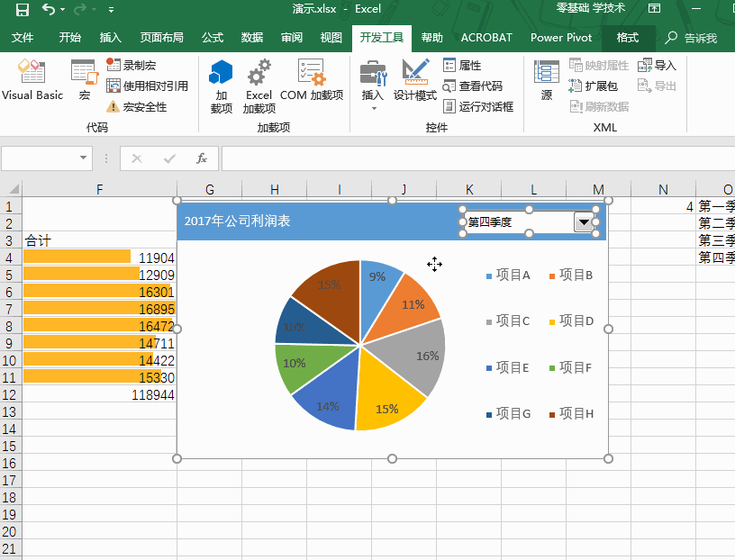
Task: Open Excel 加载项 (Excel Add-ins)
Action: (259, 86)
